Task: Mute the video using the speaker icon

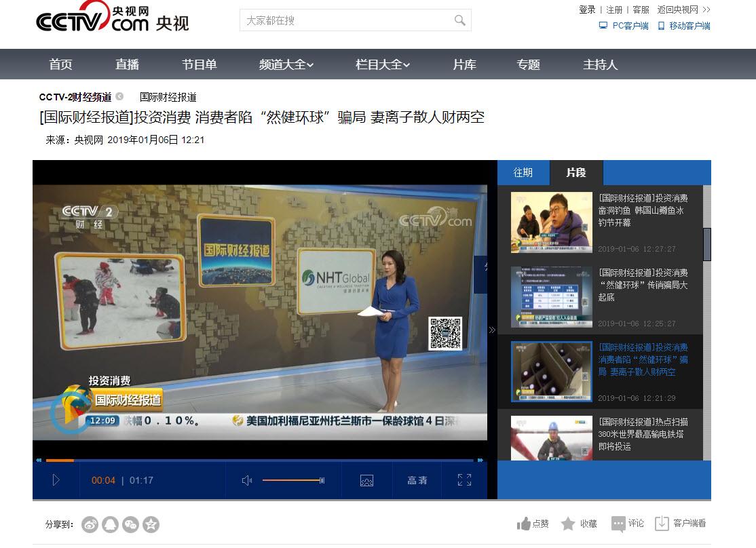Action: click(247, 480)
